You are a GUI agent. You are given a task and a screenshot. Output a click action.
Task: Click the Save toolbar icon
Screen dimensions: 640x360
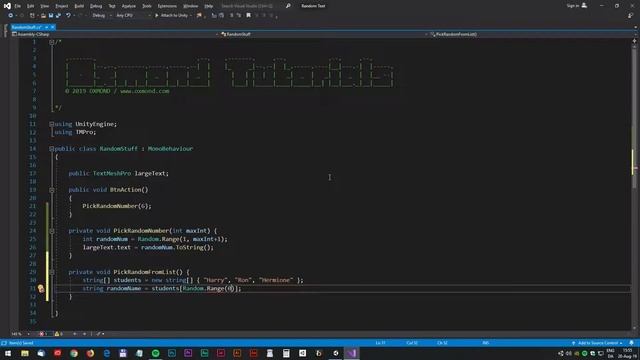pos(51,16)
